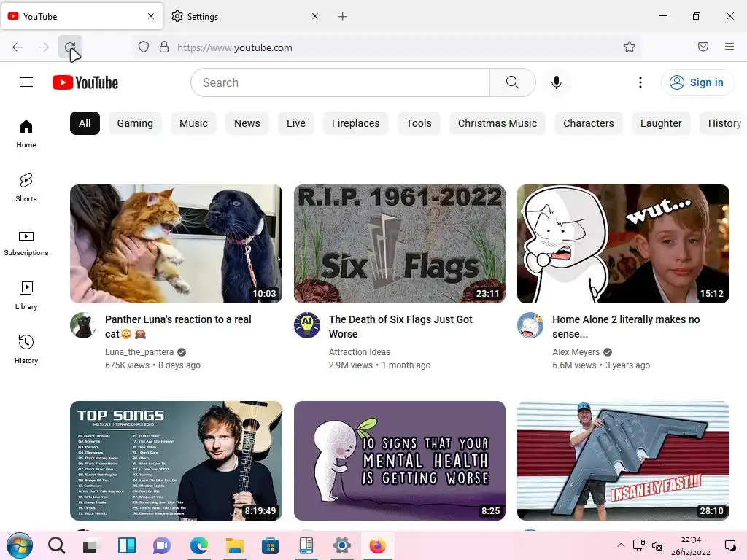Screen dimensions: 747x560
Task: Play the Panther Luna cat thumbnail
Action: tap(176, 244)
